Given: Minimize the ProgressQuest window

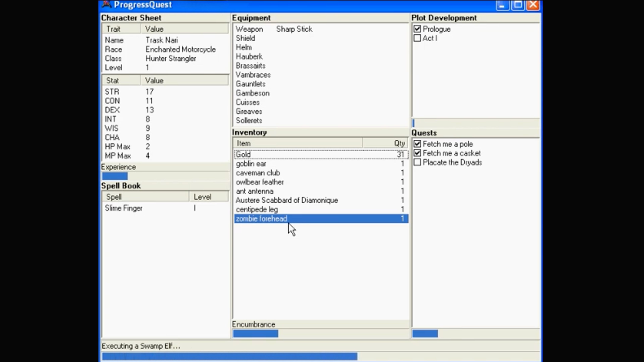Looking at the screenshot, I should [x=502, y=5].
